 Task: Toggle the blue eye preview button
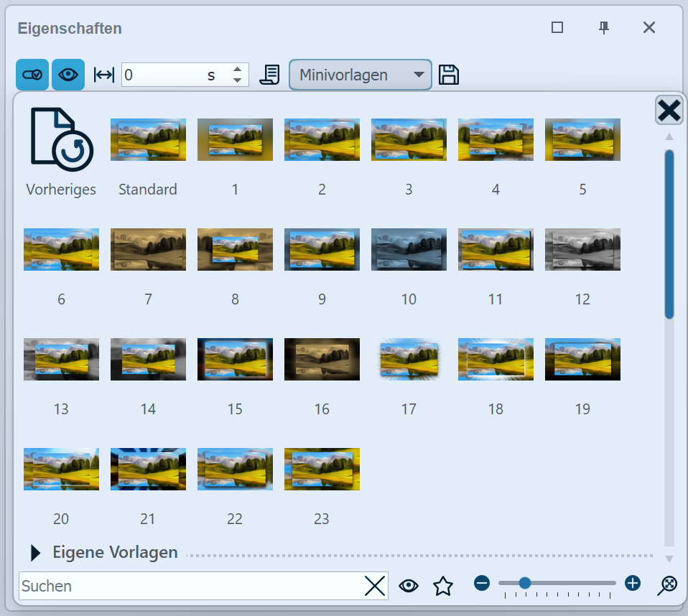68,75
